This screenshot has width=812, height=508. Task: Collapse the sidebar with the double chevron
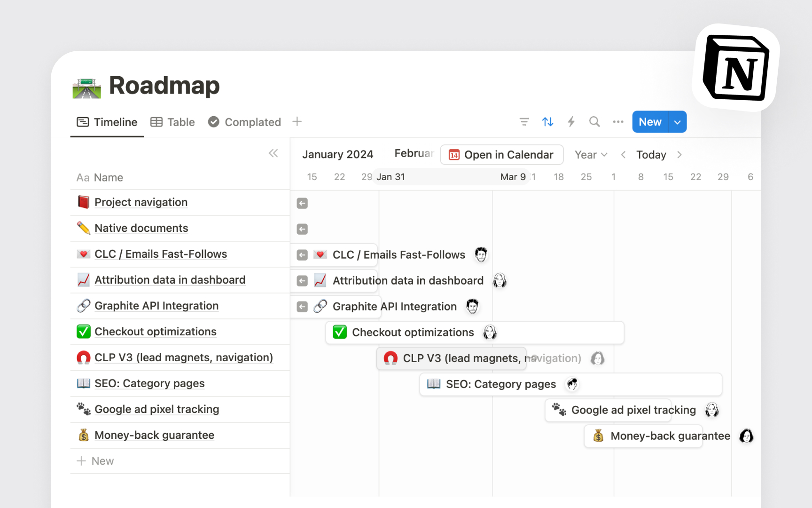pos(273,153)
